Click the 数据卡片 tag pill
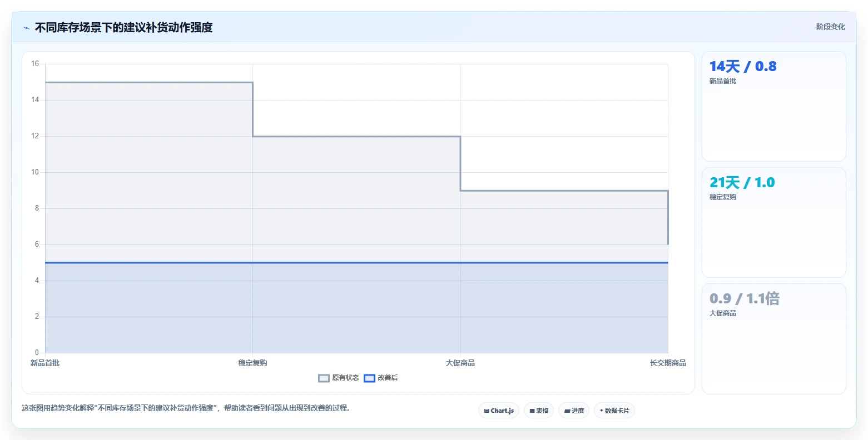 click(x=614, y=411)
